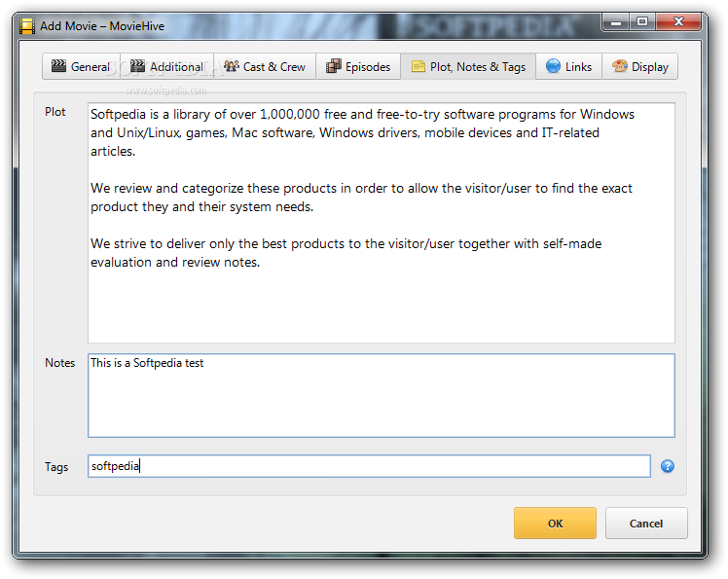728x579 pixels.
Task: Click the blue help icon beside Tags
Action: click(x=668, y=466)
